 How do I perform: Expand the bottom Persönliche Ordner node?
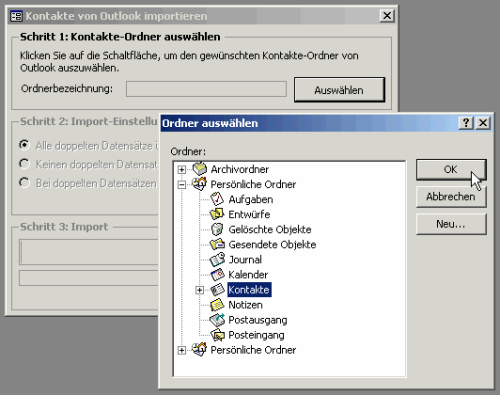(182, 350)
